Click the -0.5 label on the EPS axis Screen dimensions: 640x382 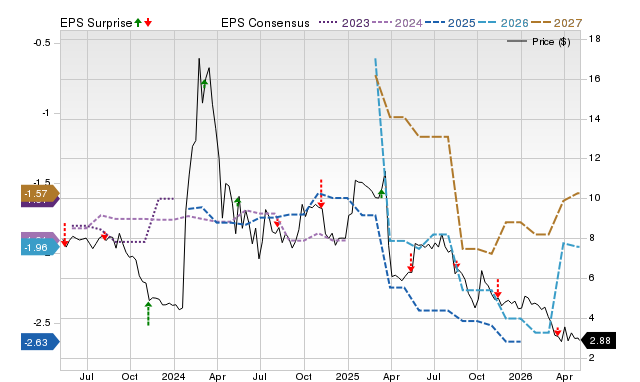click(42, 43)
